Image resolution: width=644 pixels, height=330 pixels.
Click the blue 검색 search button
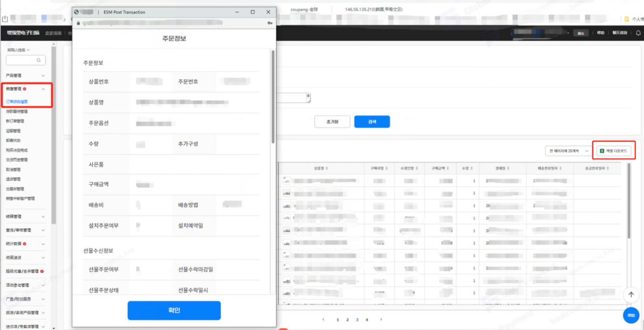372,122
